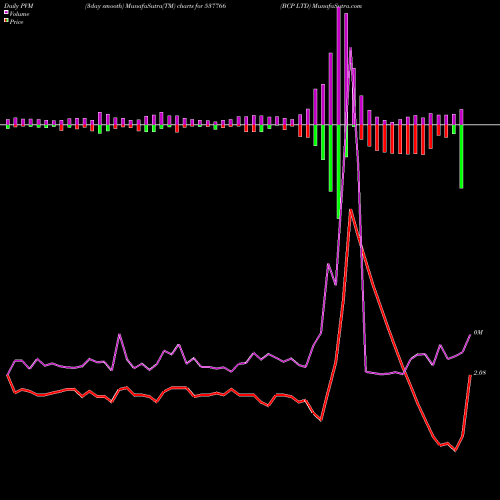Click the 'Daily PVM' title text
Image resolution: width=500 pixels, height=500 pixels.
[x=19, y=6]
